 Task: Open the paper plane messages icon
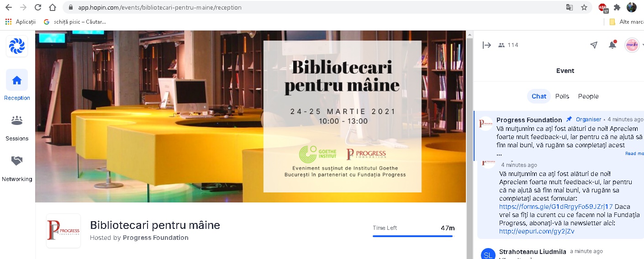(594, 45)
